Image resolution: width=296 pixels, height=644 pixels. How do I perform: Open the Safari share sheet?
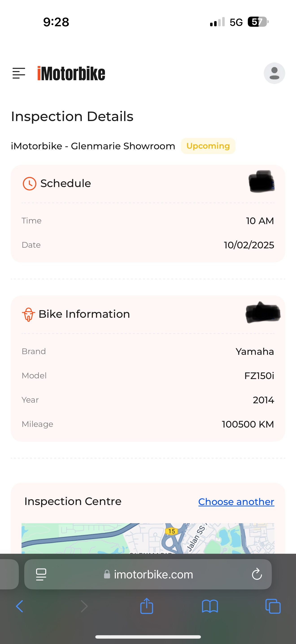click(146, 606)
